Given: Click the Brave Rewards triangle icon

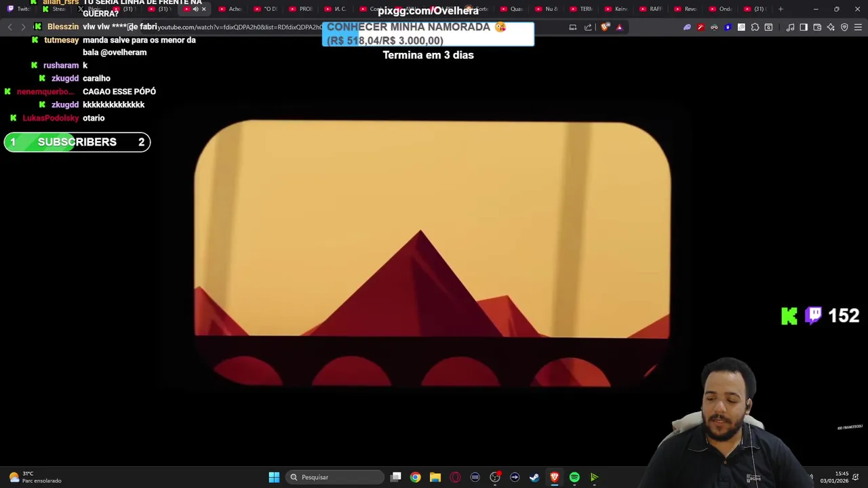Looking at the screenshot, I should tap(619, 27).
